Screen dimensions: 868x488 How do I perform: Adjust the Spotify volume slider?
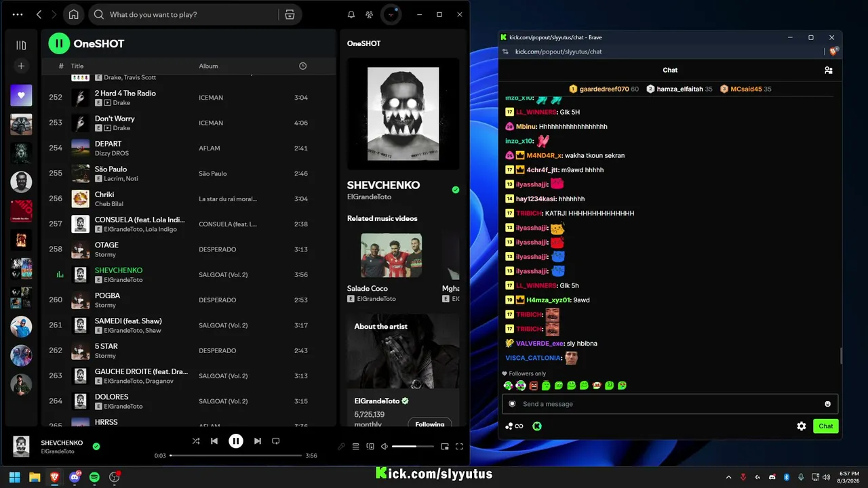(413, 447)
